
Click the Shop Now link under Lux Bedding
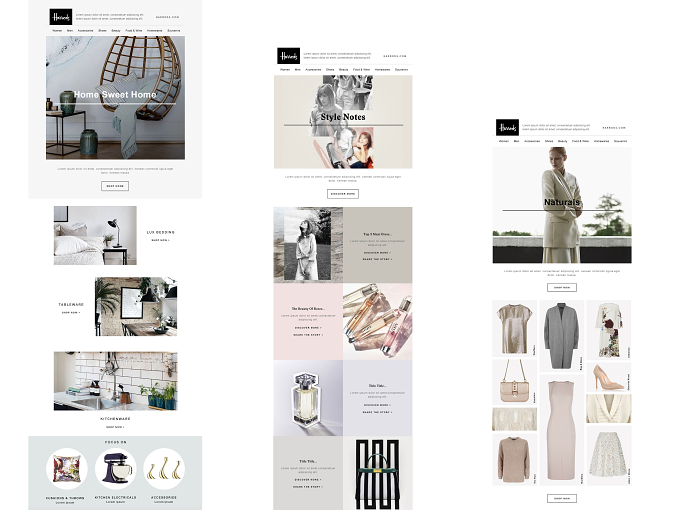[160, 240]
